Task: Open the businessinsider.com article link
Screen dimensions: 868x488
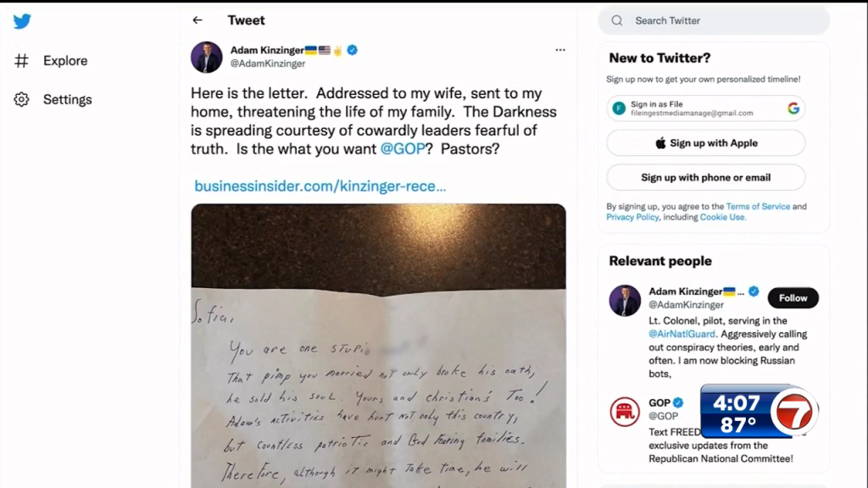Action: tap(320, 186)
